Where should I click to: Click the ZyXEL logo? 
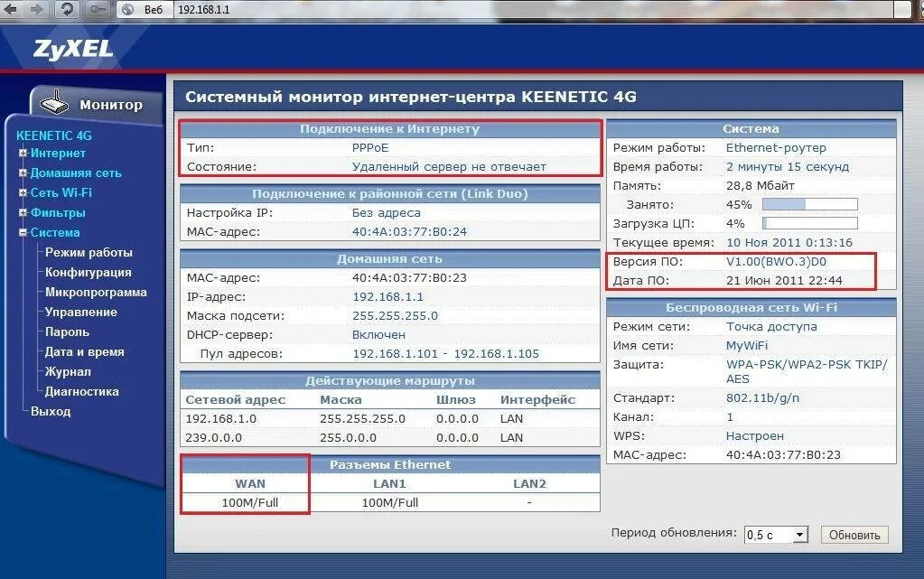point(73,49)
